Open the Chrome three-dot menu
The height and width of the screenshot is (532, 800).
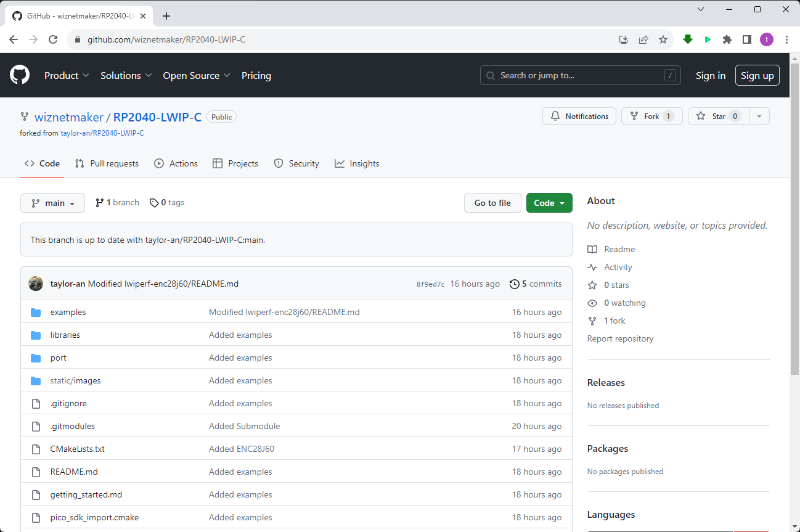tap(786, 39)
